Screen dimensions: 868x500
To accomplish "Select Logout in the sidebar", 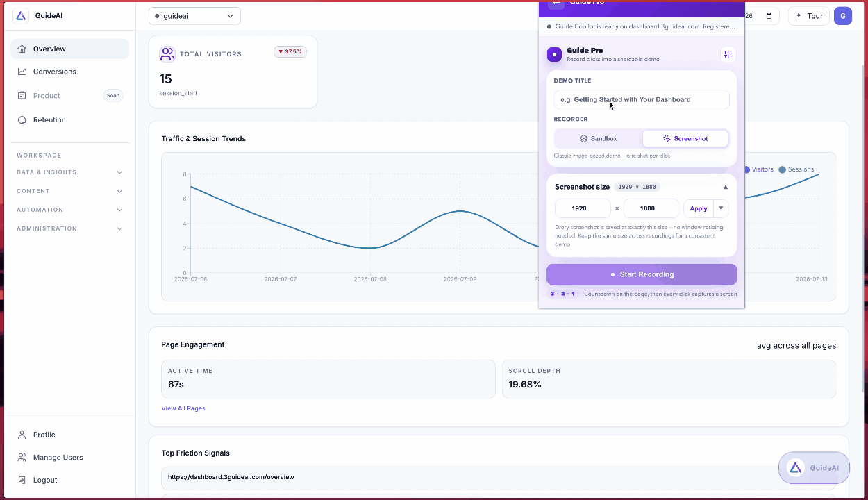I will [x=69, y=480].
